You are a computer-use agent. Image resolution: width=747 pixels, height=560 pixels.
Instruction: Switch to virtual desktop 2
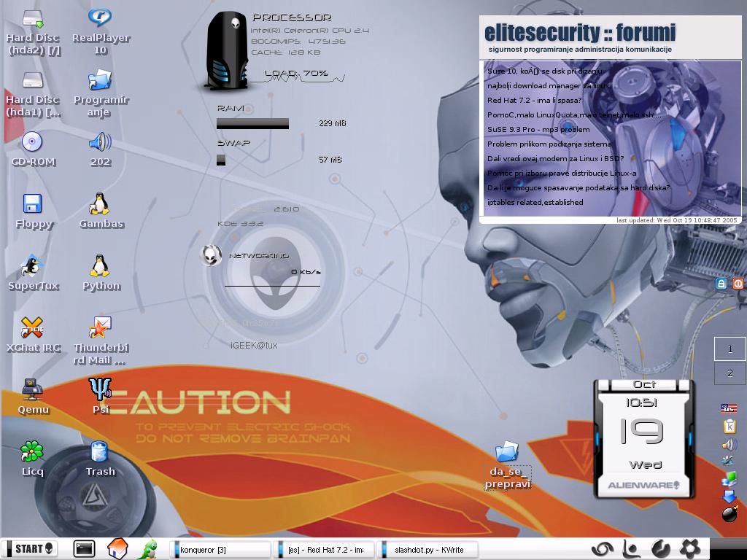(729, 373)
